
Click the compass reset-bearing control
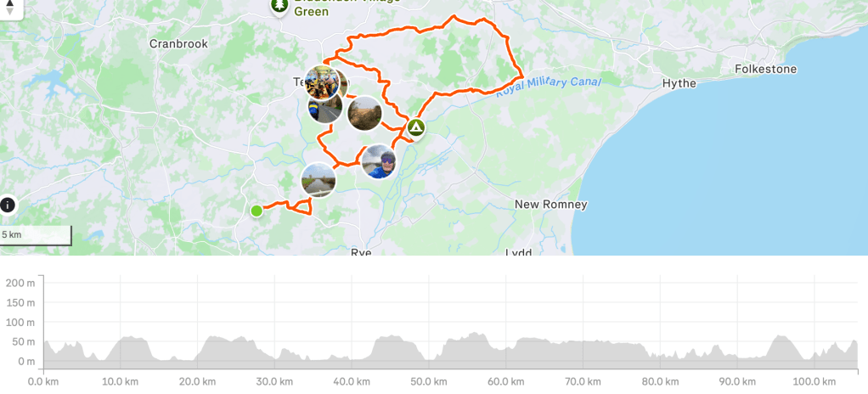(9, 7)
